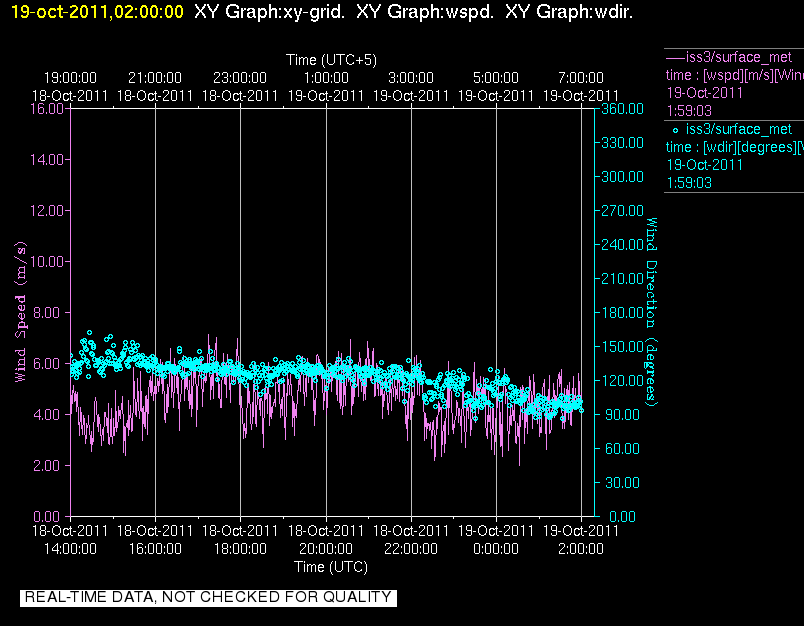The image size is (804, 626).
Task: Click the 'XY Graph:wdir.' title text
Action: [569, 12]
